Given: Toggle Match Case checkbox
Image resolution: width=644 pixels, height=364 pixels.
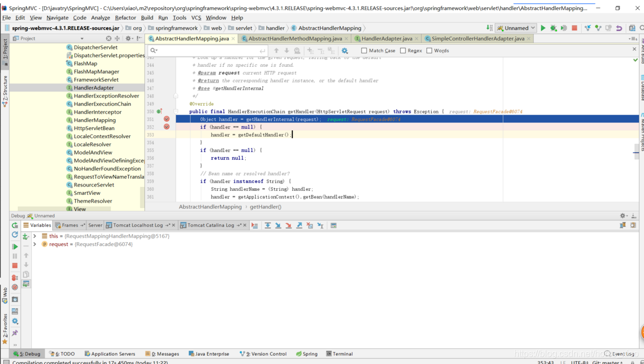Looking at the screenshot, I should tap(364, 51).
